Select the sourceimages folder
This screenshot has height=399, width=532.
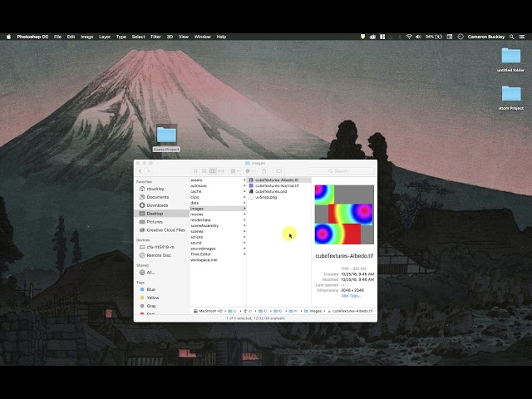pyautogui.click(x=218, y=249)
